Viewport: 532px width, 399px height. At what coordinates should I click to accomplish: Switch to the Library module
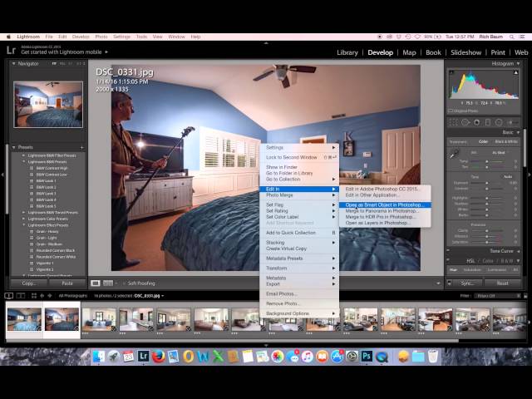347,52
